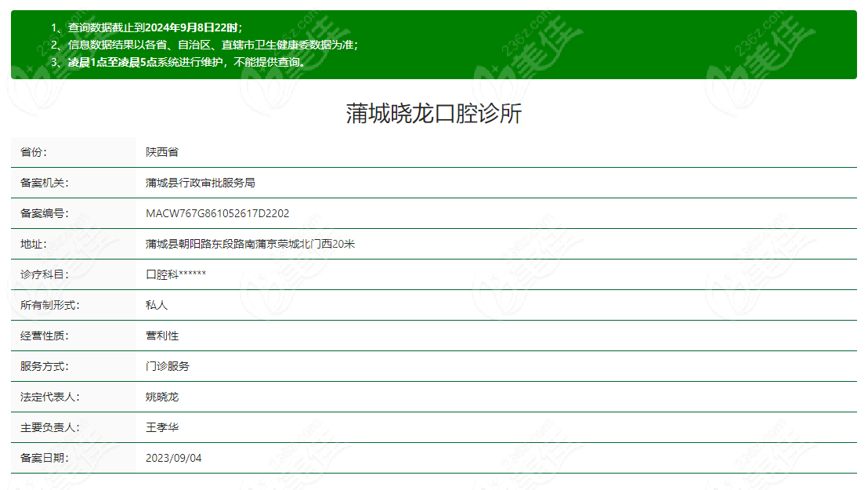The image size is (868, 490).
Task: Click the value 门诊服务
Action: (x=168, y=366)
